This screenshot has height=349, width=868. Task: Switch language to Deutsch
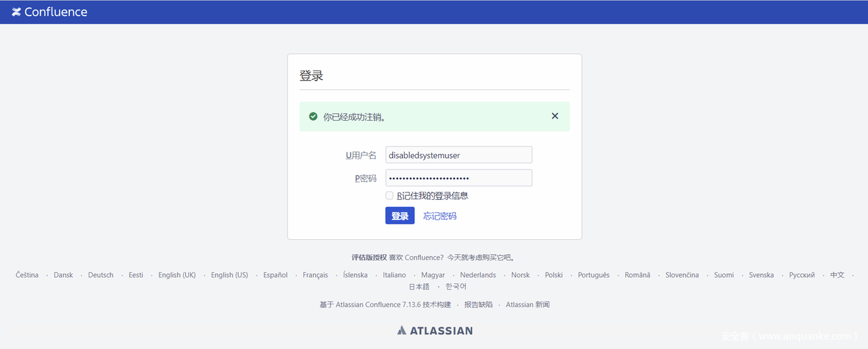tap(101, 275)
